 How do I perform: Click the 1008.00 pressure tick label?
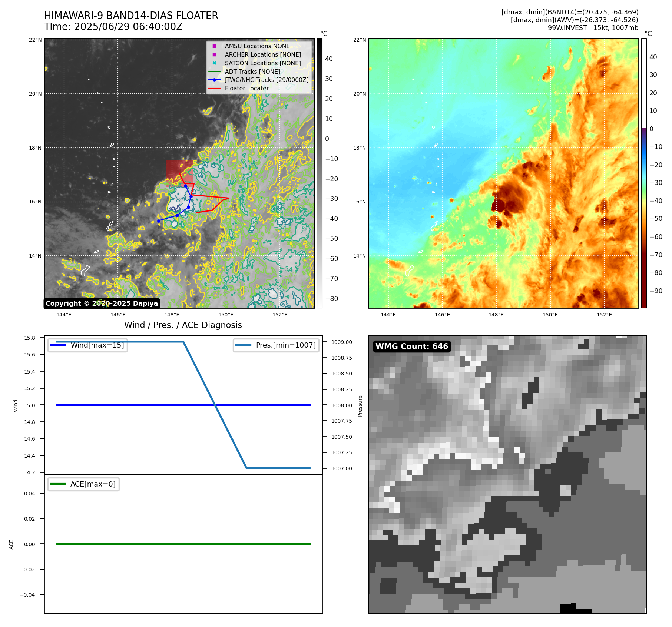(x=342, y=405)
